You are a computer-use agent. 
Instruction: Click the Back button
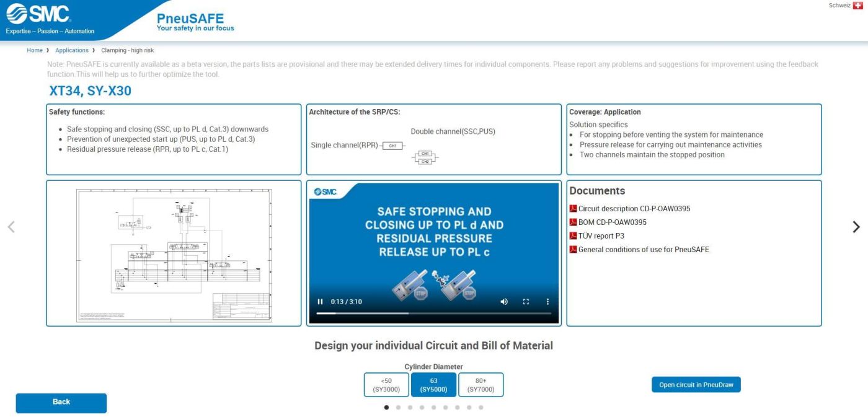pyautogui.click(x=61, y=403)
